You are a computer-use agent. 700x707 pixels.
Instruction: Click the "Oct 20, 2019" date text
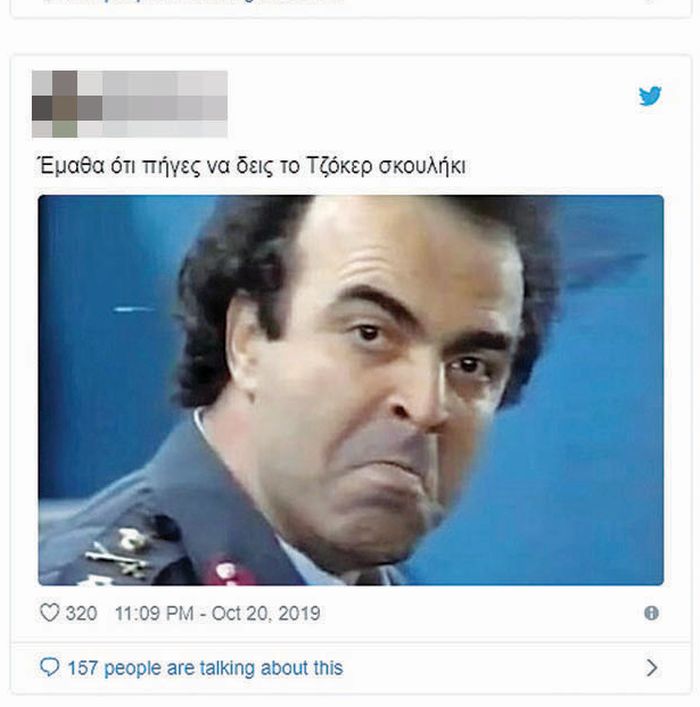266,613
